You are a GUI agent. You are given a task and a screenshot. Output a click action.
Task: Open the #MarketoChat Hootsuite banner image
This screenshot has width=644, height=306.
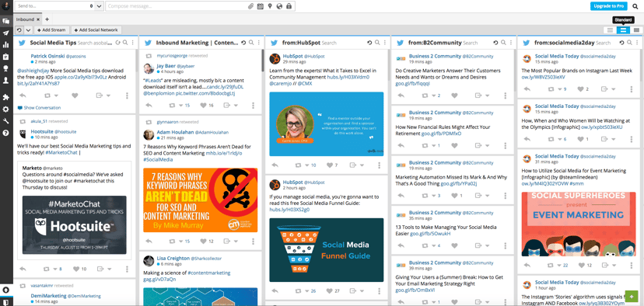coord(75,224)
